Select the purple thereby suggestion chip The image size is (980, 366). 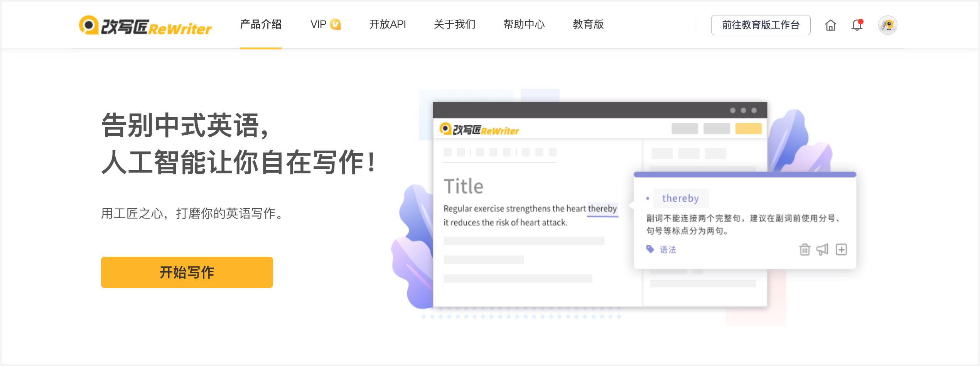680,198
